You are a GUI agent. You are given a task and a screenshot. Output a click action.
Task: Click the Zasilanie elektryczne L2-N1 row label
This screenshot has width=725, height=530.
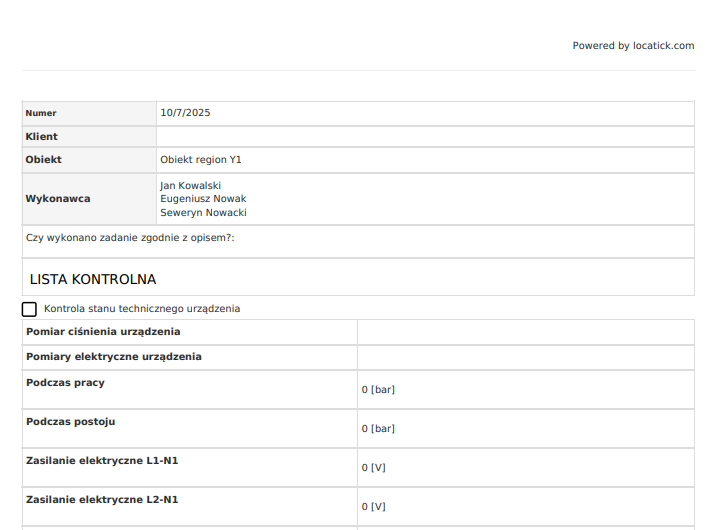coord(102,499)
